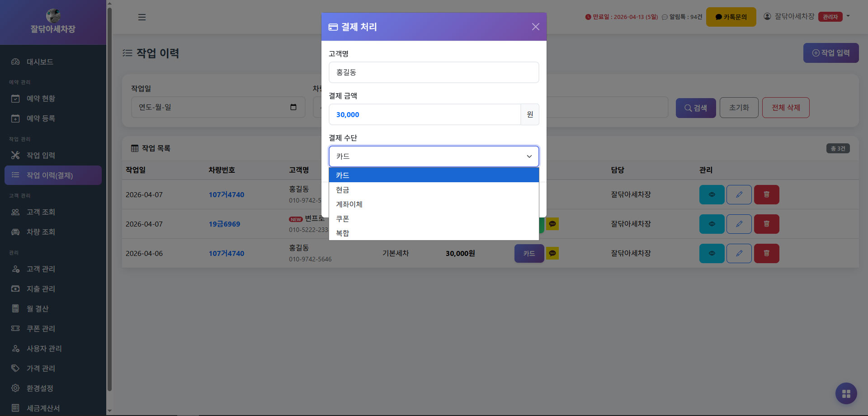Click the 전체 삭제 button
The width and height of the screenshot is (868, 416).
[785, 108]
